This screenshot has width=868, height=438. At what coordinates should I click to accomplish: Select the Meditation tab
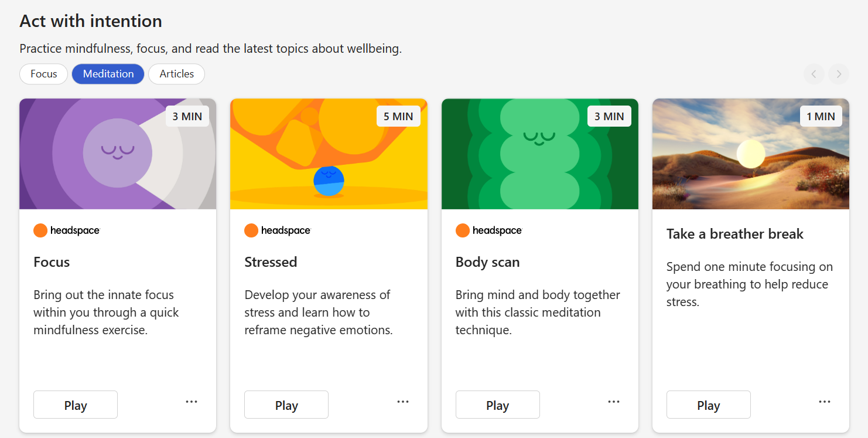108,74
